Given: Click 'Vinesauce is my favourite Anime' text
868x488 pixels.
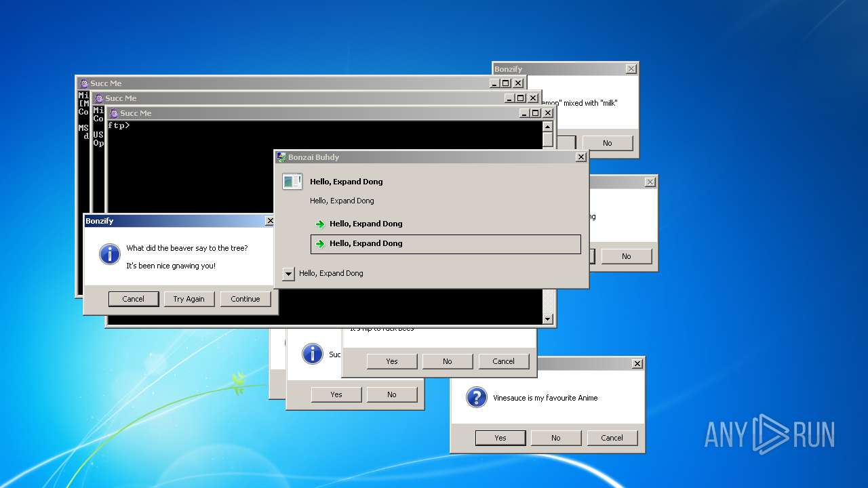Looking at the screenshot, I should (x=545, y=398).
